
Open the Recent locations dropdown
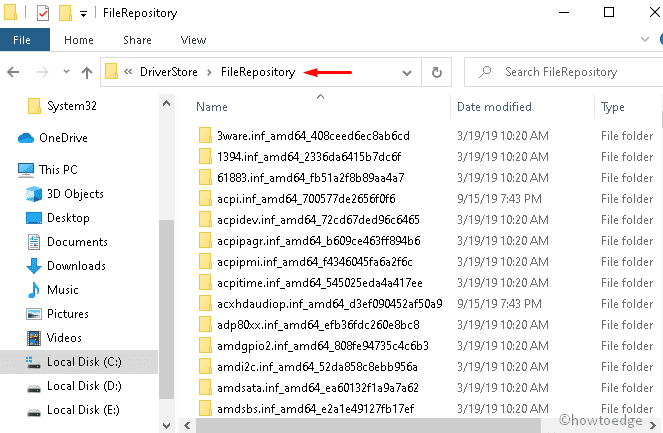tap(67, 72)
